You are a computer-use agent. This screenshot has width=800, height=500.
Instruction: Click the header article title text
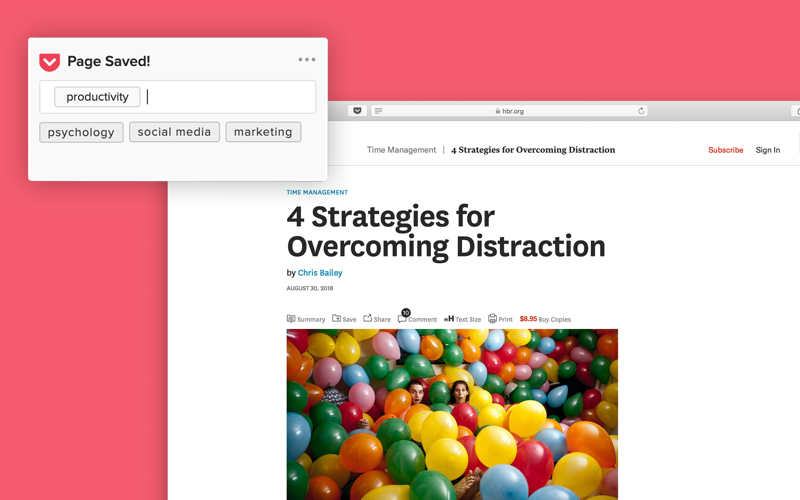coord(533,150)
